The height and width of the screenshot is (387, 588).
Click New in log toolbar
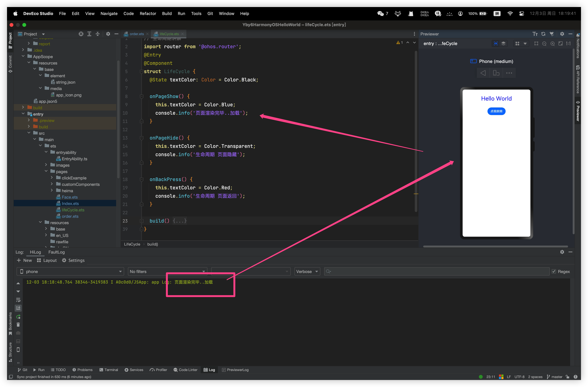tap(24, 260)
